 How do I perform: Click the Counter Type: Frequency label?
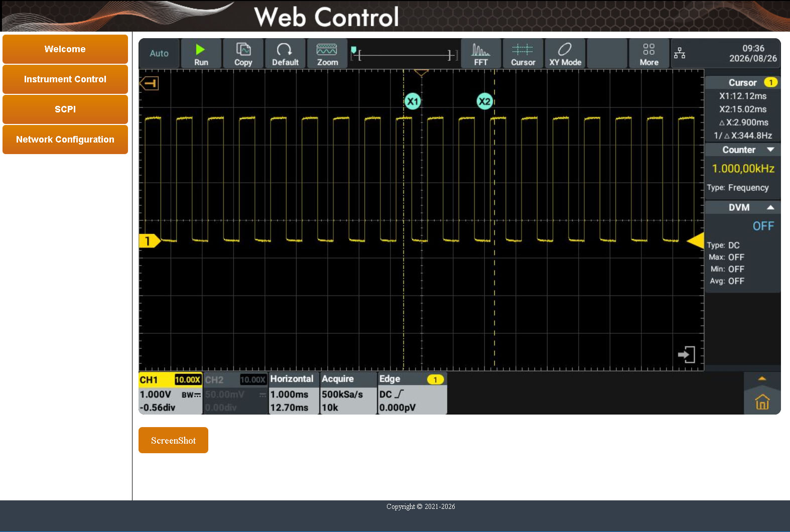[738, 188]
